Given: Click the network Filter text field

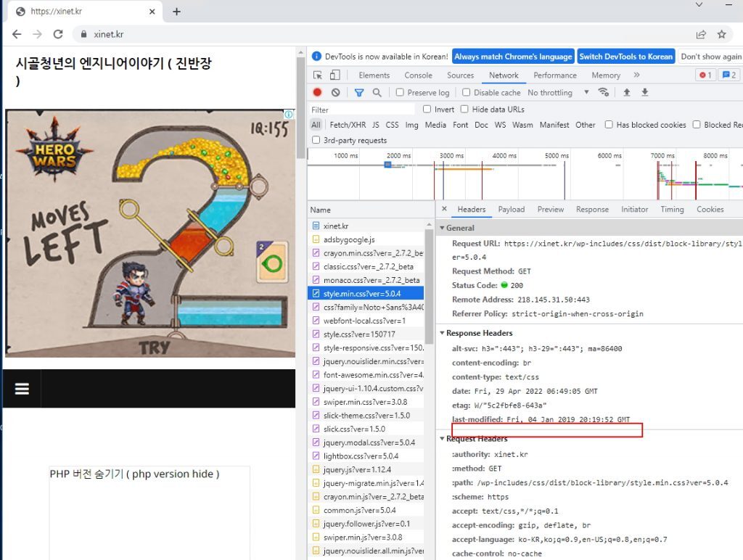Looking at the screenshot, I should (361, 110).
